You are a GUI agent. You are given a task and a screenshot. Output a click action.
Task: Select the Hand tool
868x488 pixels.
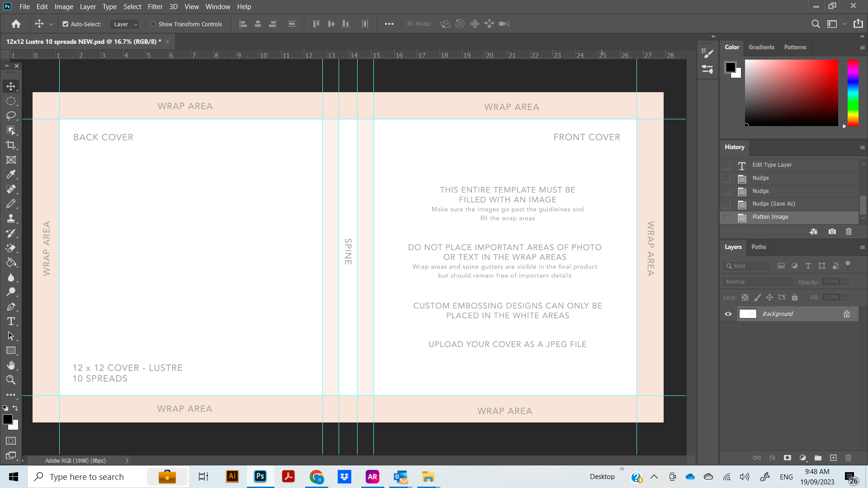click(11, 365)
